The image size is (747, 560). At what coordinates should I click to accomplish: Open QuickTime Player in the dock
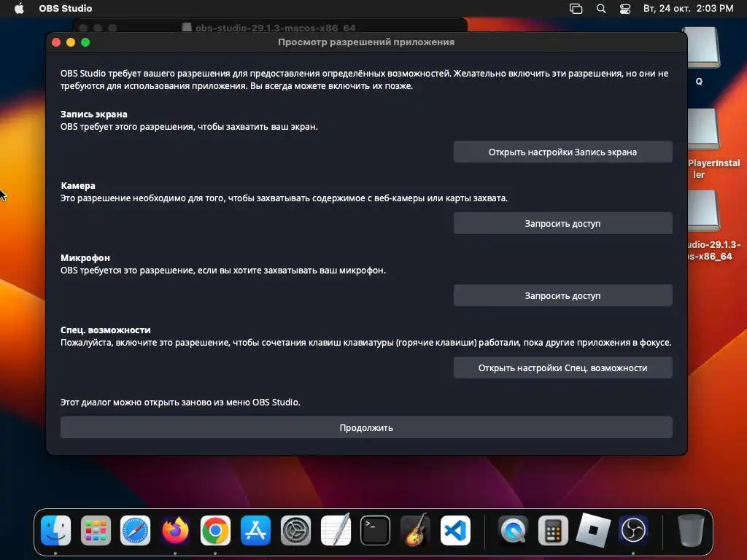click(513, 531)
